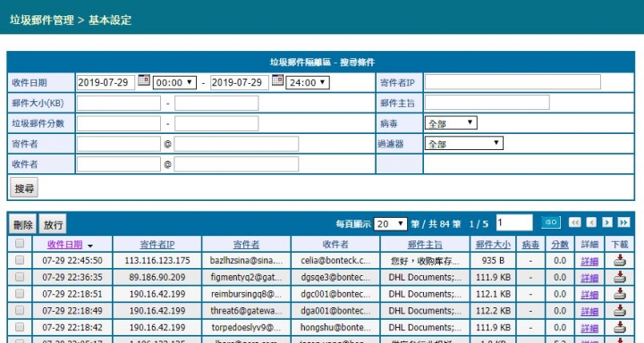Expand the 過濾器 filter dropdown

pyautogui.click(x=463, y=143)
